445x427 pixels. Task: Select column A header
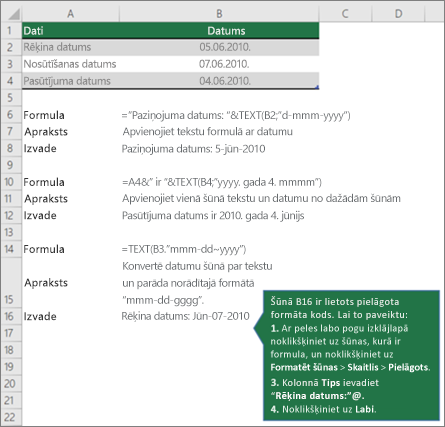coord(70,14)
